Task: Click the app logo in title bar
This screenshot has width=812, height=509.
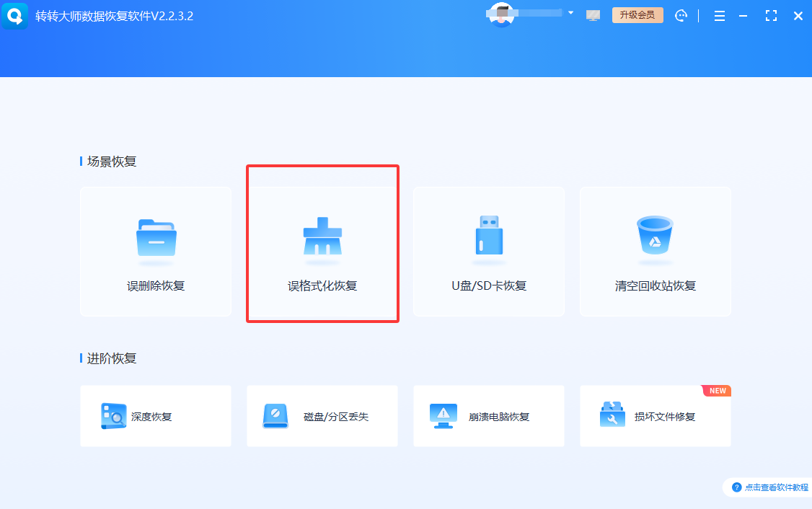Action: [14, 16]
